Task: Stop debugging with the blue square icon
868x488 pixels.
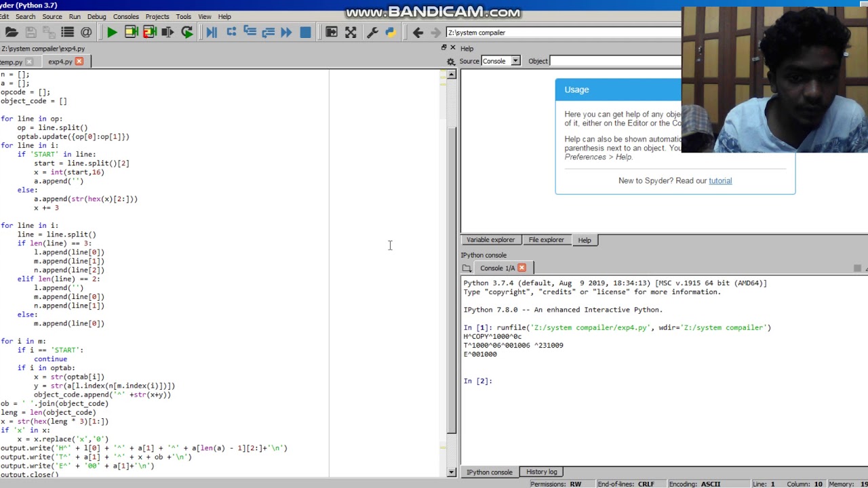Action: (x=305, y=33)
